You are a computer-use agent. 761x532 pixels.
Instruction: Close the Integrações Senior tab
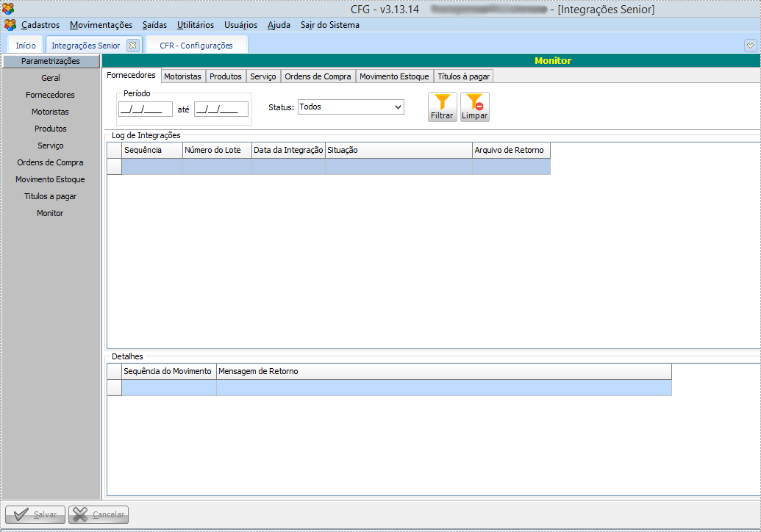coord(132,45)
